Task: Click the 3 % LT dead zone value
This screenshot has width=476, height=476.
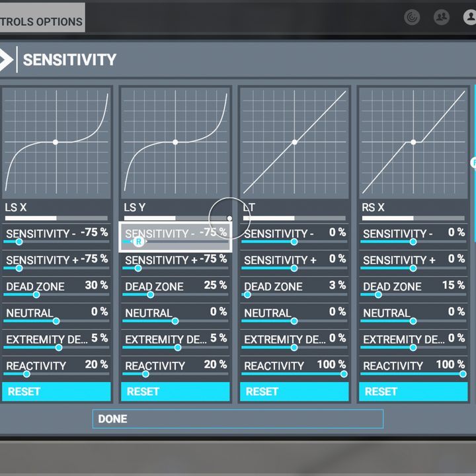Action: 338,285
